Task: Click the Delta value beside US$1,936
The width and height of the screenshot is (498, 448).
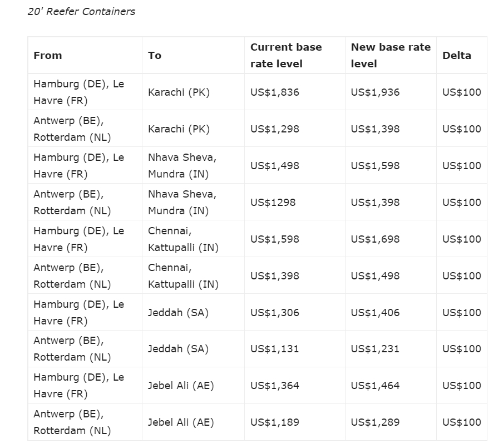Action: 462,92
